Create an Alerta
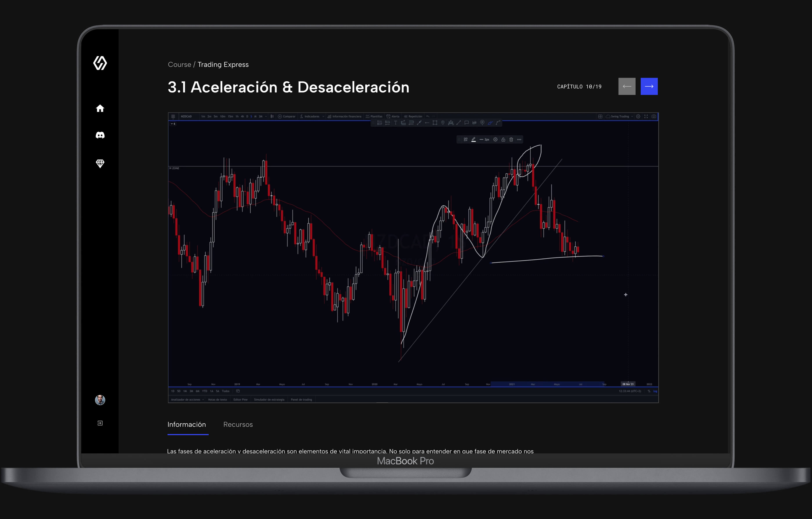Image resolution: width=812 pixels, height=519 pixels. (x=393, y=117)
